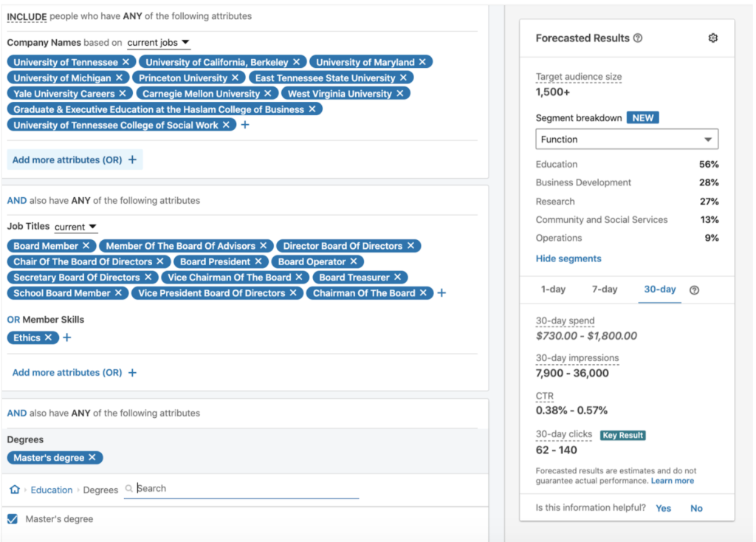Uncheck the Master's degree checkbox
Screen dimensions: 756x542
13,519
